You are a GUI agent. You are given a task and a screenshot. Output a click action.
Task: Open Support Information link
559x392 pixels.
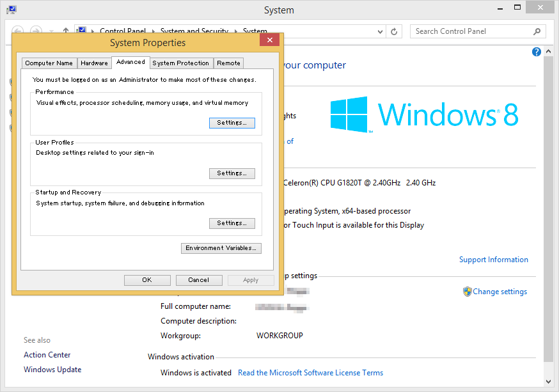tap(493, 260)
